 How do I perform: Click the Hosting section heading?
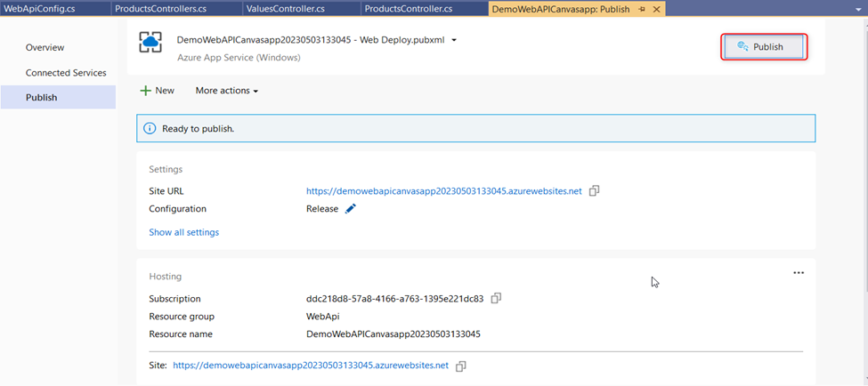click(x=165, y=277)
